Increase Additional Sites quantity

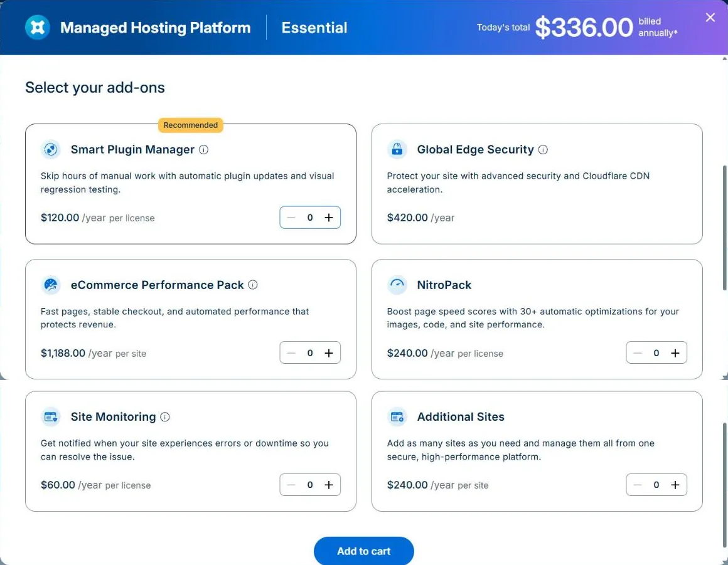tap(675, 485)
